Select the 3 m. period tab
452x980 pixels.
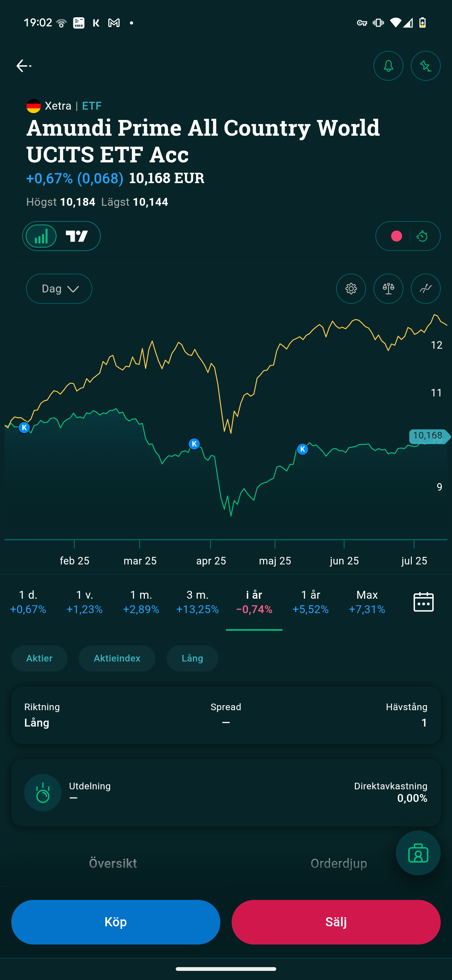(x=197, y=602)
